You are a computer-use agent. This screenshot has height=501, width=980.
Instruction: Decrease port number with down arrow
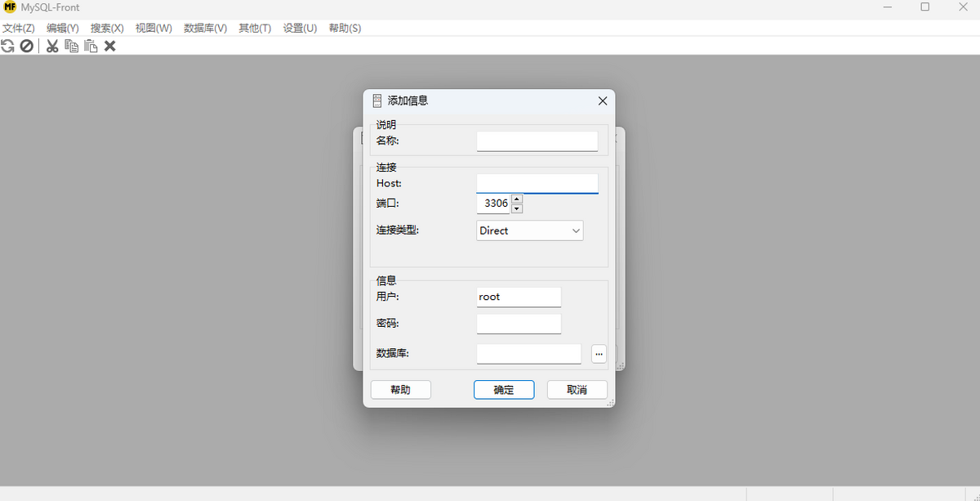point(517,208)
